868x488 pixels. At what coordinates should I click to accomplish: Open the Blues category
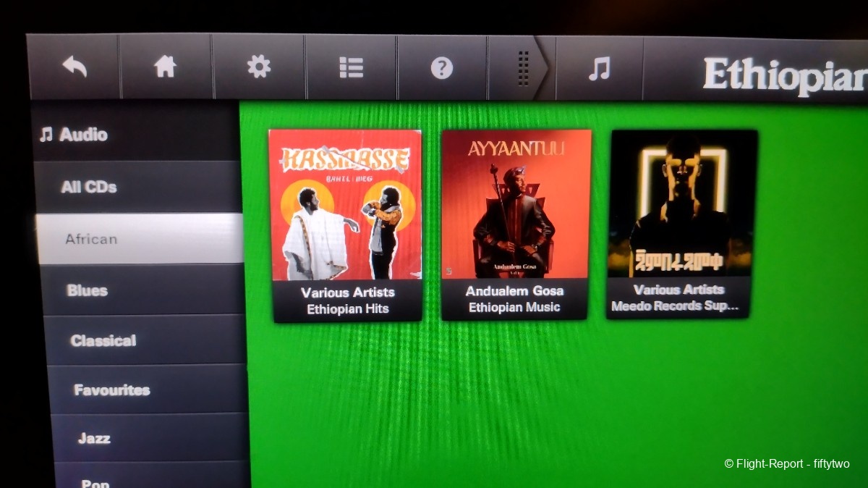(x=142, y=290)
